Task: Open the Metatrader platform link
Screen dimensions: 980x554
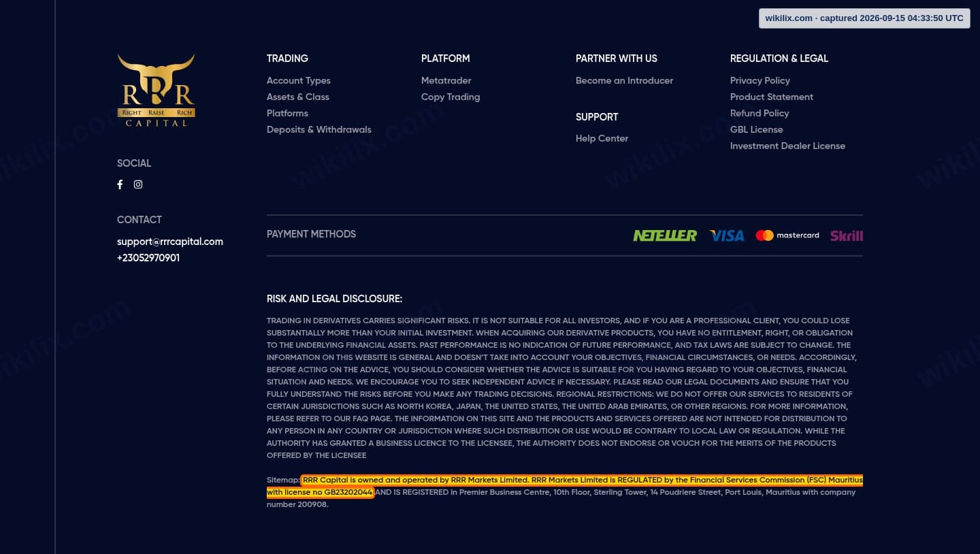Action: pyautogui.click(x=446, y=80)
